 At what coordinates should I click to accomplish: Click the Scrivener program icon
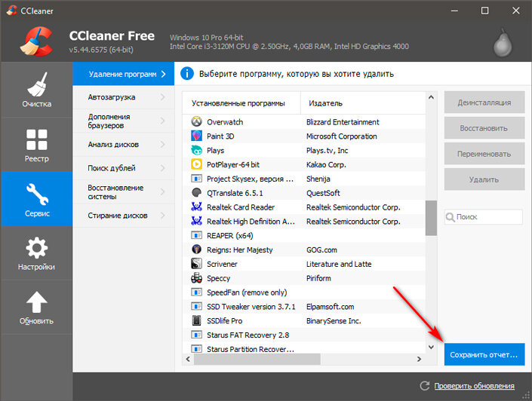click(196, 264)
